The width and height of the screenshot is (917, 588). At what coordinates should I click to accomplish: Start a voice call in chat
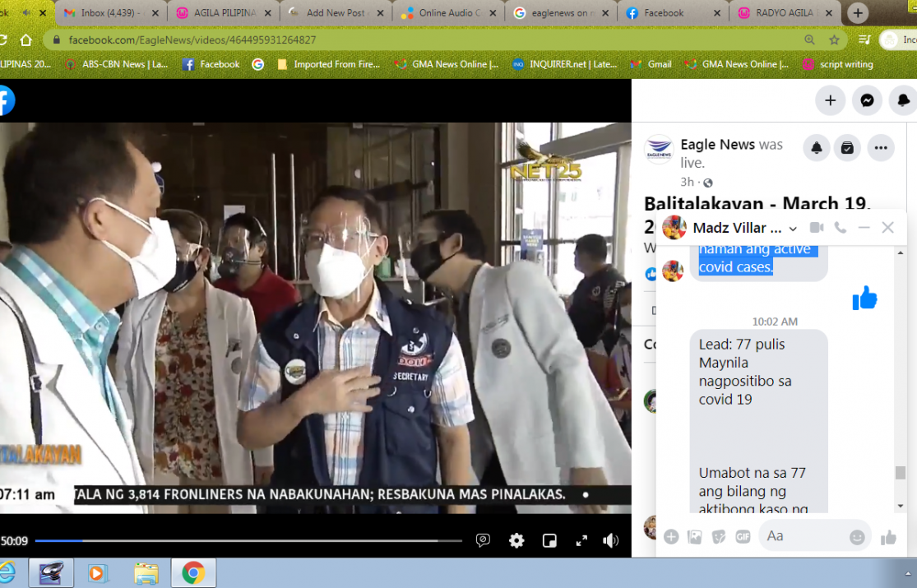pyautogui.click(x=840, y=228)
